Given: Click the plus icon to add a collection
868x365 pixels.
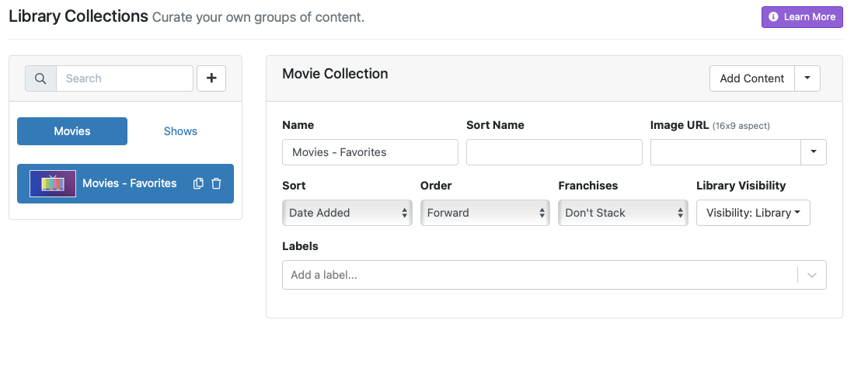Looking at the screenshot, I should (x=211, y=78).
